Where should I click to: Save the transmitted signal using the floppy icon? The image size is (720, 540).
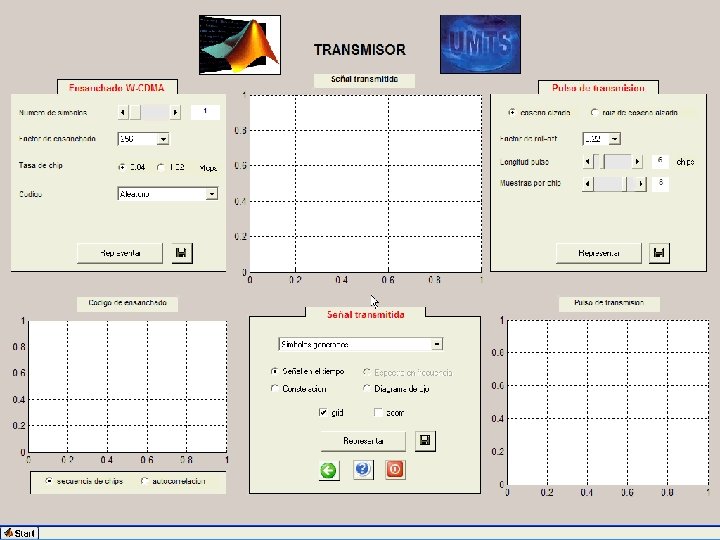point(425,441)
